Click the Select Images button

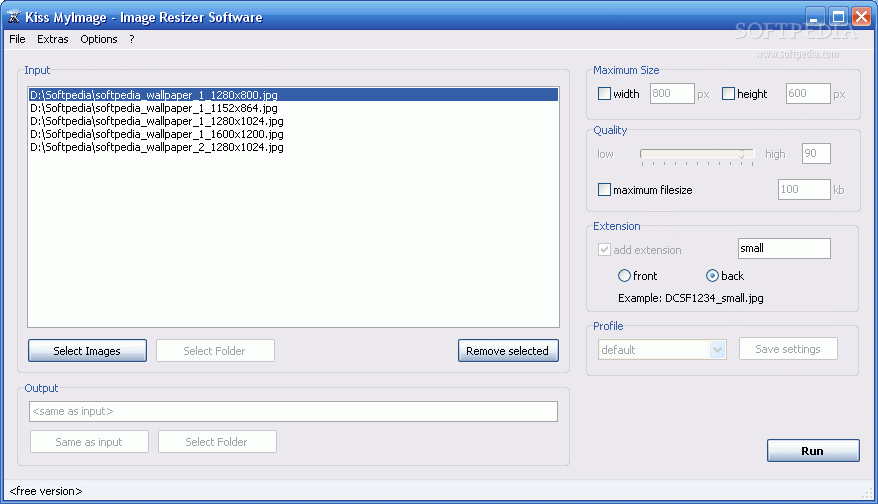(87, 351)
